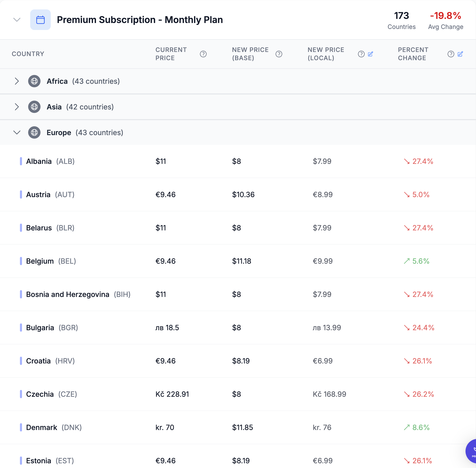Click help icon next to New Price (Base)
The height and width of the screenshot is (468, 476).
pos(278,54)
